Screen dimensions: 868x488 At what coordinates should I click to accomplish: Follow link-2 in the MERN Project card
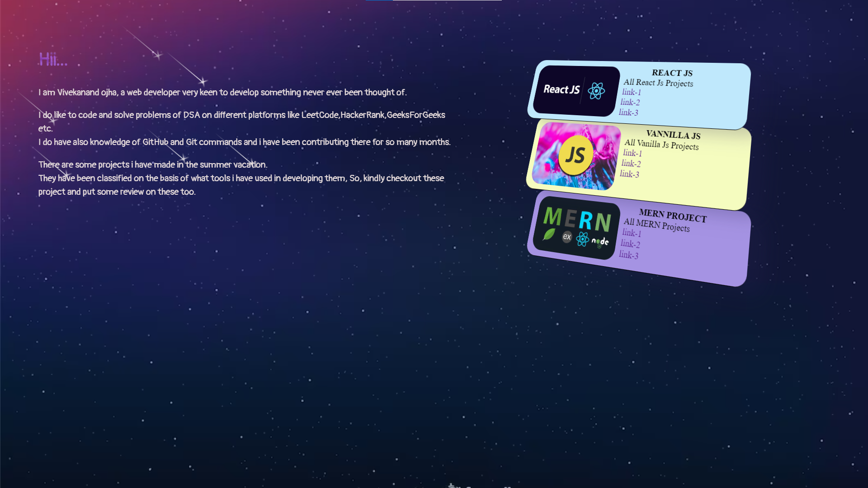(x=630, y=244)
